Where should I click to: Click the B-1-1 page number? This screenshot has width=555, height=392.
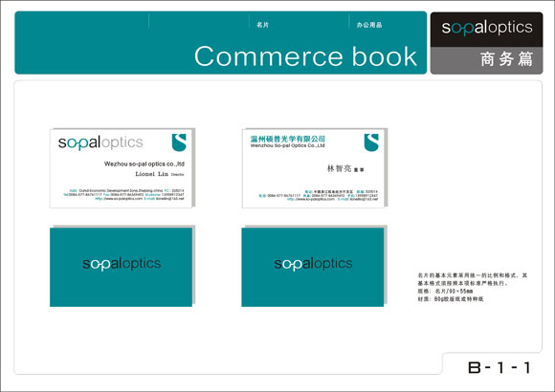[x=499, y=367]
